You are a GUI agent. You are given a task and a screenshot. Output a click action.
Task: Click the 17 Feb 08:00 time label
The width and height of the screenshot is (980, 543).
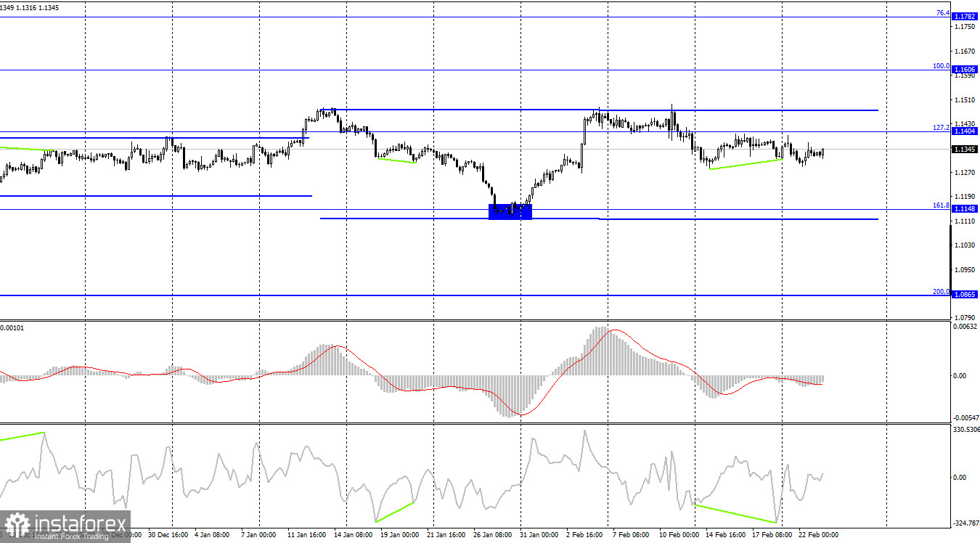(x=771, y=535)
